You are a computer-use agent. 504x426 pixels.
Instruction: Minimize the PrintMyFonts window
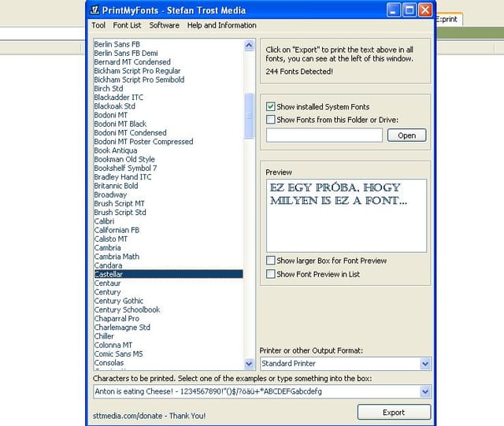(394, 10)
